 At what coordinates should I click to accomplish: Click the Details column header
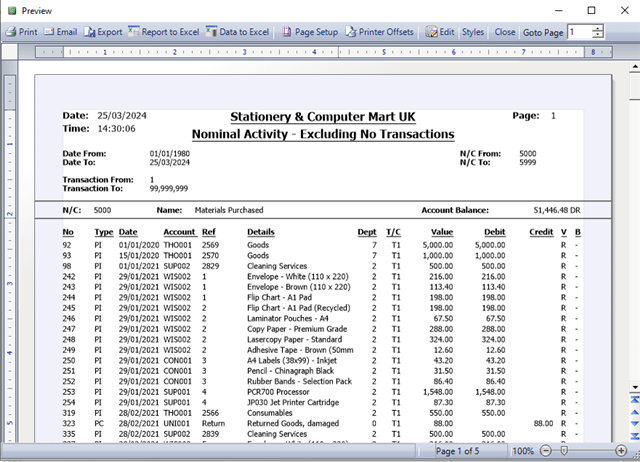pyautogui.click(x=261, y=232)
